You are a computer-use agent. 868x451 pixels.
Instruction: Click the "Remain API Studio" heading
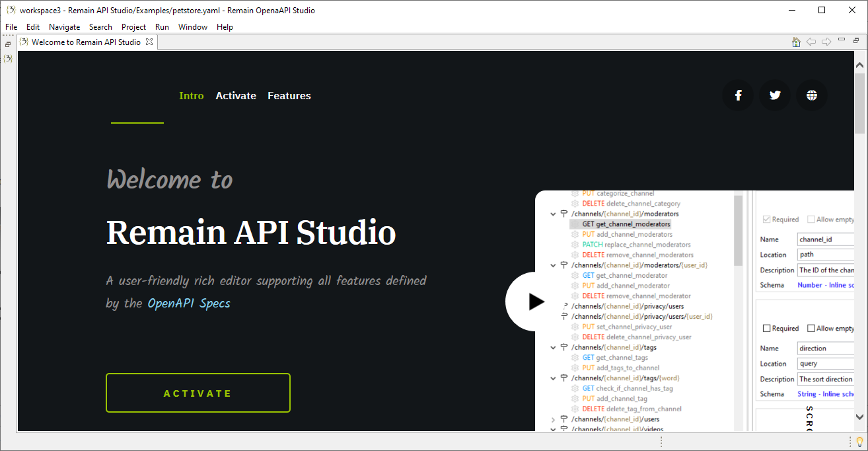(x=251, y=233)
